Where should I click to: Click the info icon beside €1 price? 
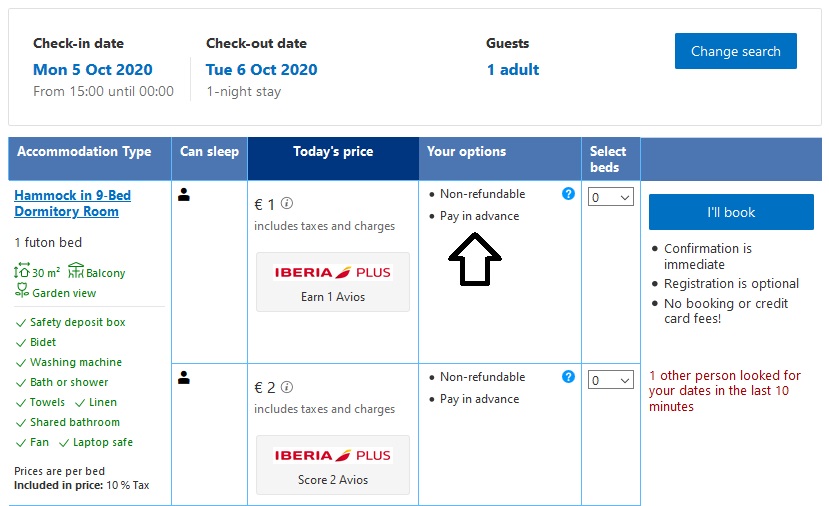pyautogui.click(x=287, y=203)
